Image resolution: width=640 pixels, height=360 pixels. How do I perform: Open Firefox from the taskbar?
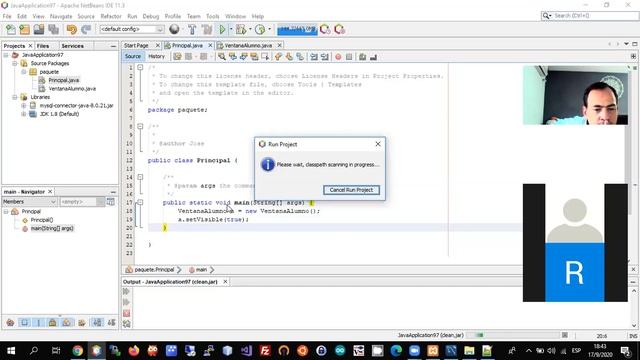tap(133, 351)
